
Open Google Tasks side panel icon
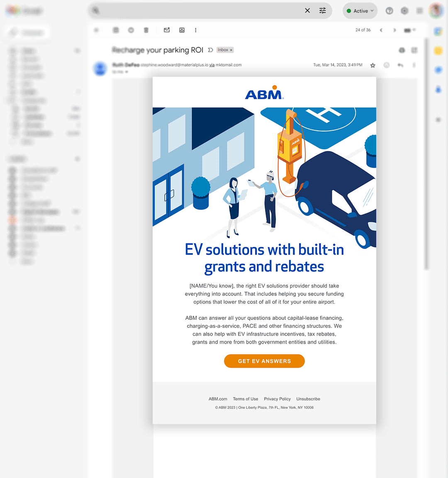(x=438, y=70)
